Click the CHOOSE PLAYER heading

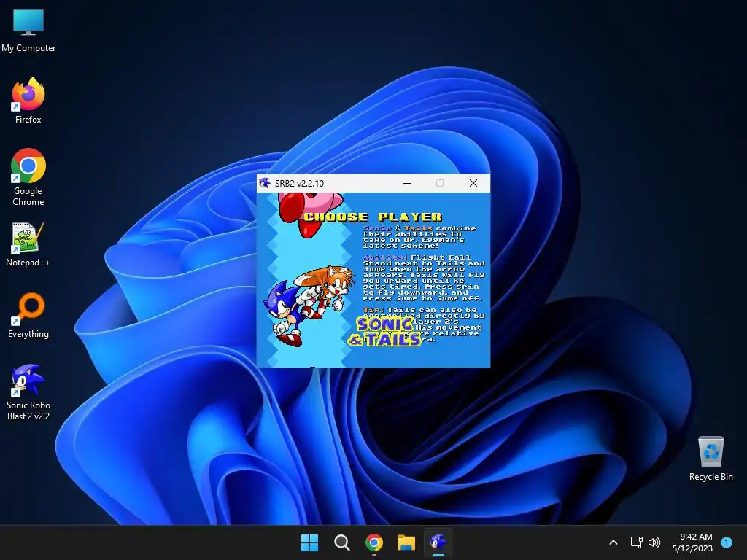[x=373, y=217]
